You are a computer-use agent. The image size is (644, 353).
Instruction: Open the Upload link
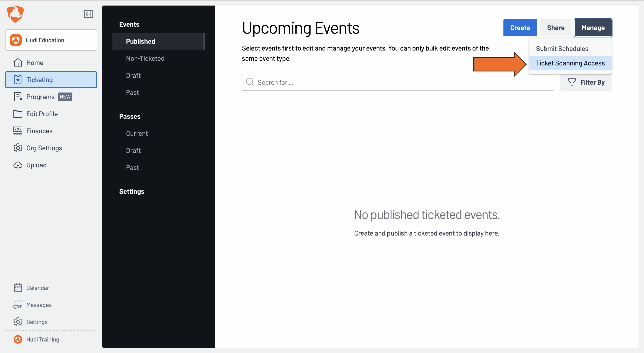tap(51, 165)
